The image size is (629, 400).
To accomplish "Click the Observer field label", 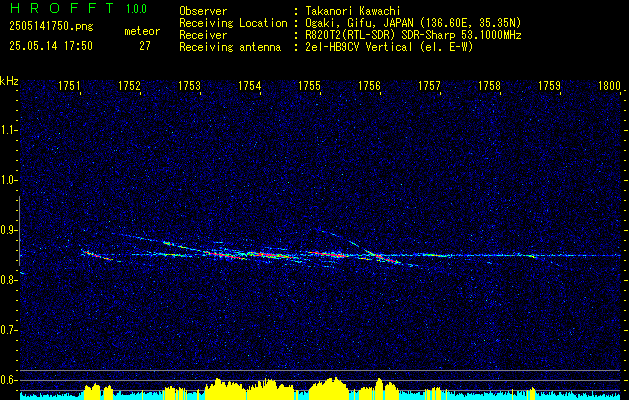I will click(x=203, y=12).
